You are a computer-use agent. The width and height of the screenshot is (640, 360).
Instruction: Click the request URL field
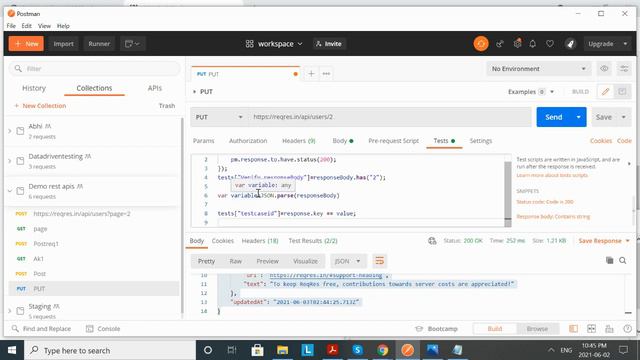coord(390,117)
